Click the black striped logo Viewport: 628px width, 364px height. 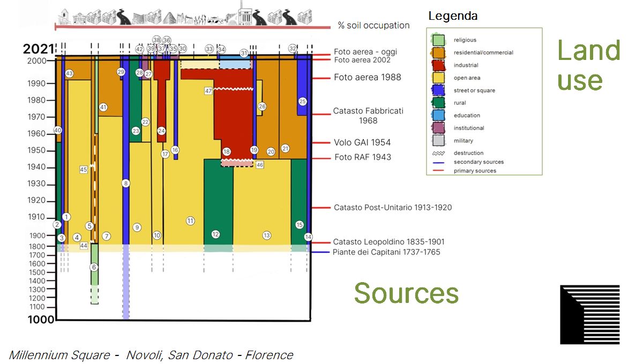click(589, 314)
